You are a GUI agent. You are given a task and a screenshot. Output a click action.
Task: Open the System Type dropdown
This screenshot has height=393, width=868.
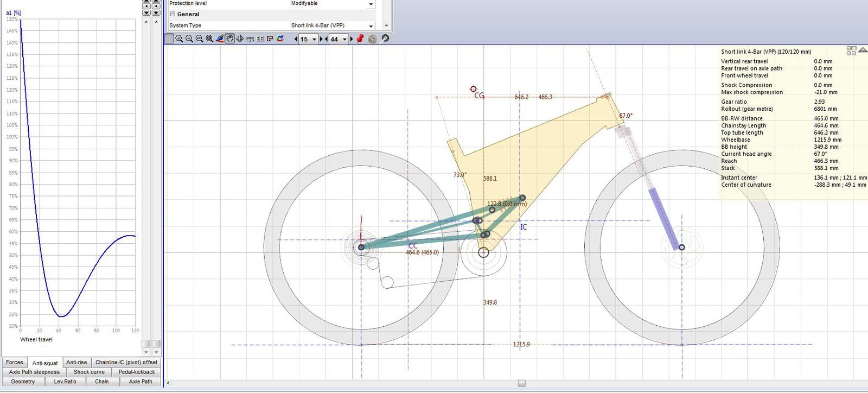pyautogui.click(x=371, y=26)
